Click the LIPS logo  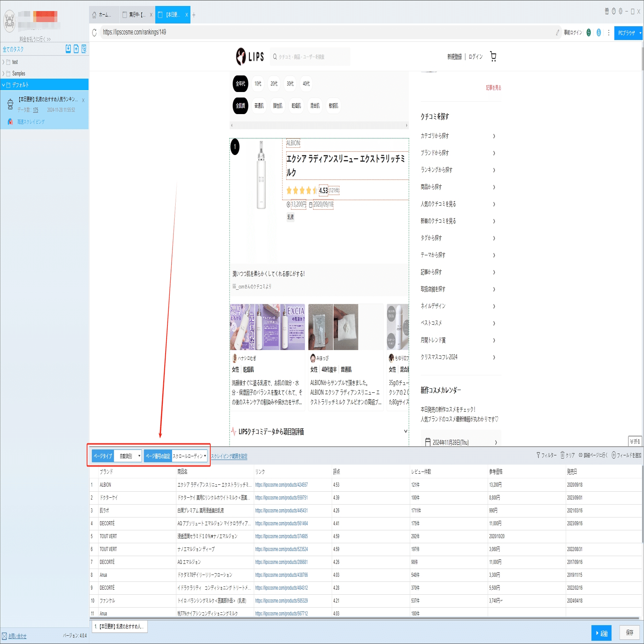point(250,57)
